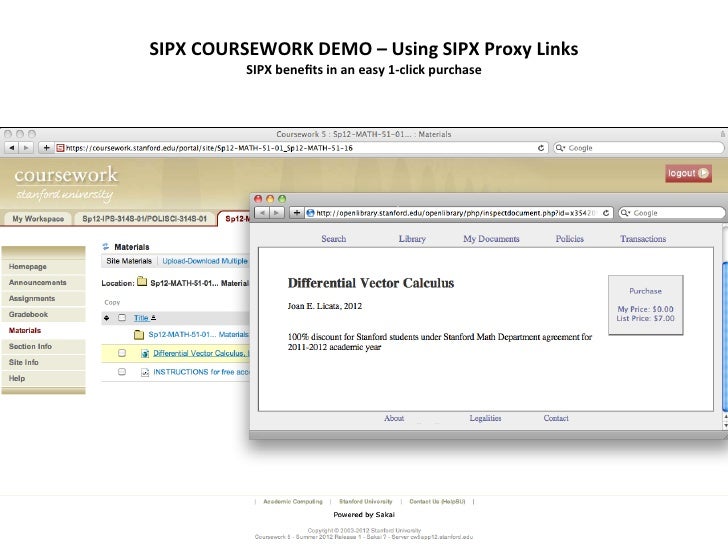
Task: Click the logout button
Action: tap(688, 173)
